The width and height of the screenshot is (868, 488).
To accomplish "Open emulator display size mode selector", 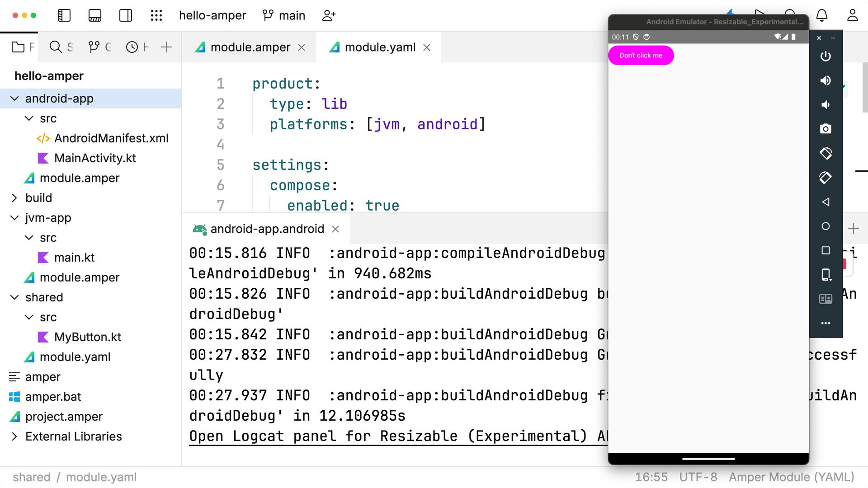I will (826, 275).
